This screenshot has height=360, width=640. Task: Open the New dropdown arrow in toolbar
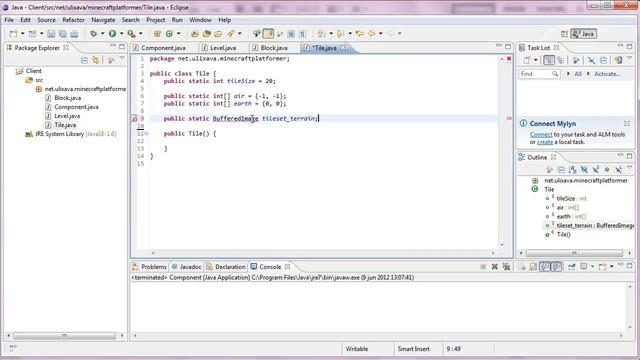pyautogui.click(x=22, y=34)
